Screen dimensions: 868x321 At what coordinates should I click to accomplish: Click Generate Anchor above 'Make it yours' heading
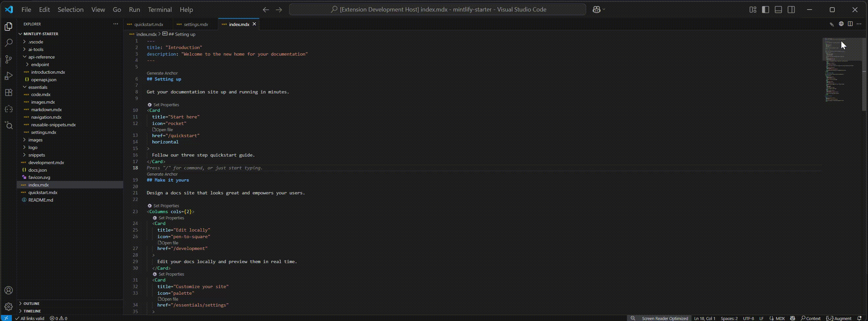pyautogui.click(x=162, y=174)
